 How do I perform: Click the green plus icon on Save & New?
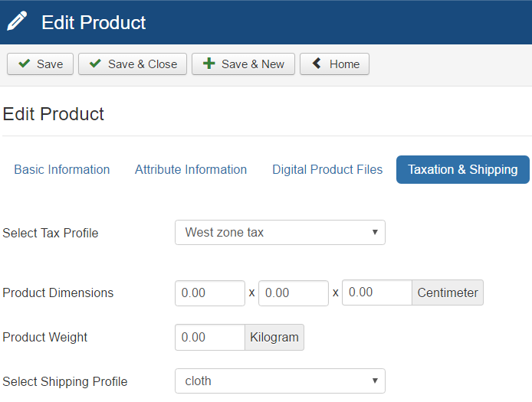point(209,64)
